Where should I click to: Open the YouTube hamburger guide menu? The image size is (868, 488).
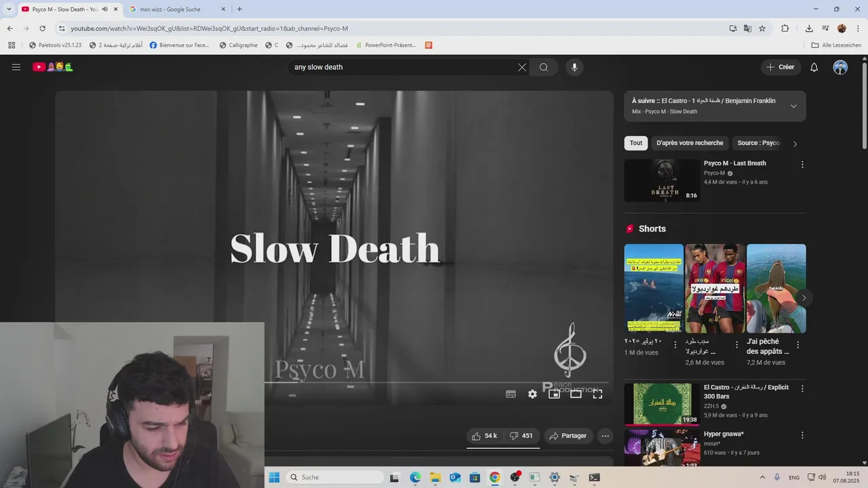click(x=16, y=67)
